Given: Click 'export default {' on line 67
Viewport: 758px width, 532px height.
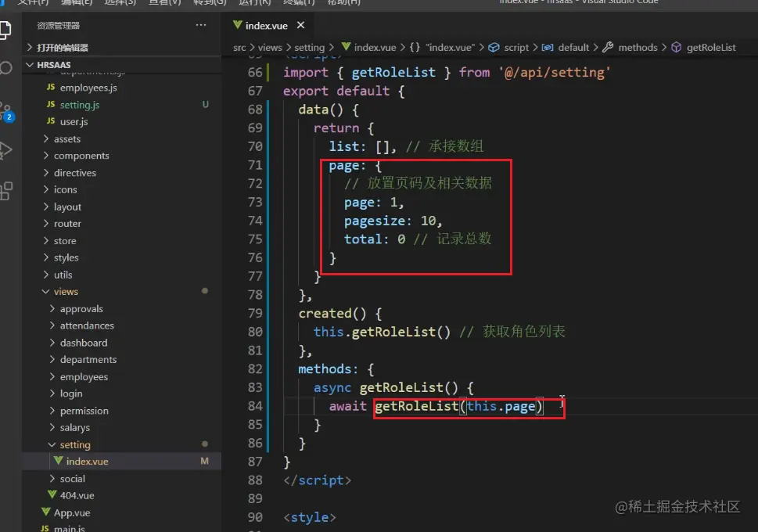Looking at the screenshot, I should [x=343, y=91].
